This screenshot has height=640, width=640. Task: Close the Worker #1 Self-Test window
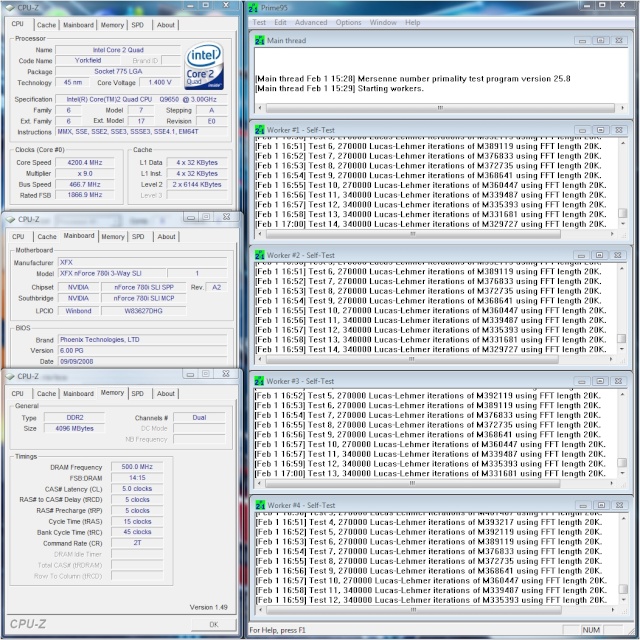point(619,130)
